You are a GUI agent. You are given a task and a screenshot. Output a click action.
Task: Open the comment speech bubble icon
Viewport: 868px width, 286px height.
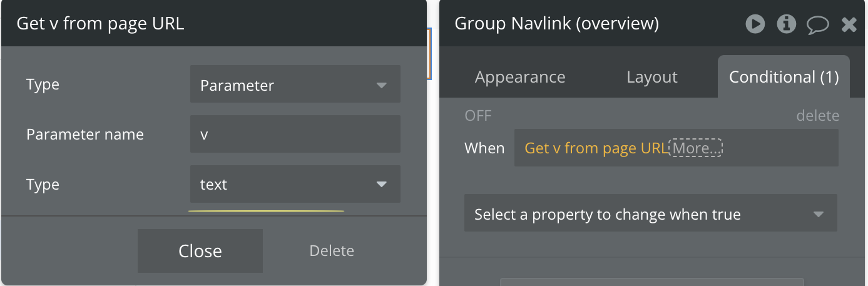pyautogui.click(x=817, y=25)
